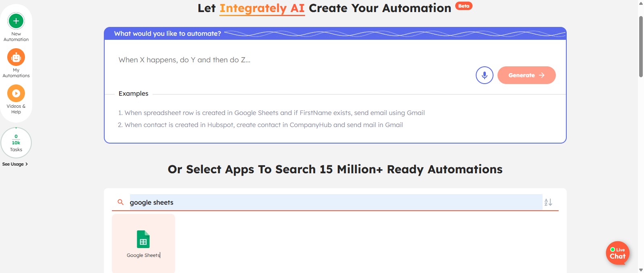This screenshot has width=644, height=273.
Task: Activate the microphone voice input
Action: point(484,75)
